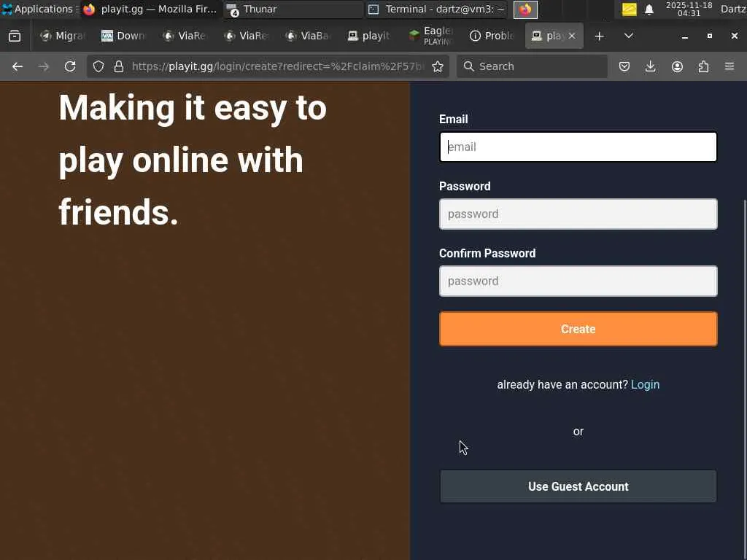Focus the browser Search box

(532, 66)
